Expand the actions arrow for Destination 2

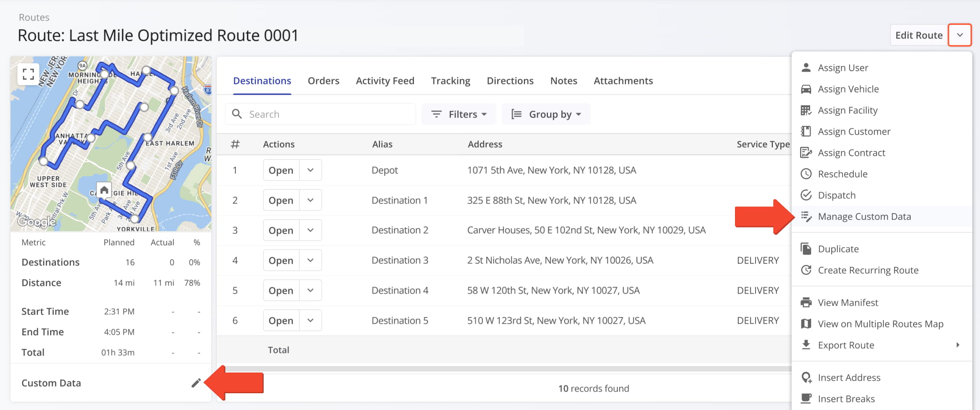tap(311, 230)
